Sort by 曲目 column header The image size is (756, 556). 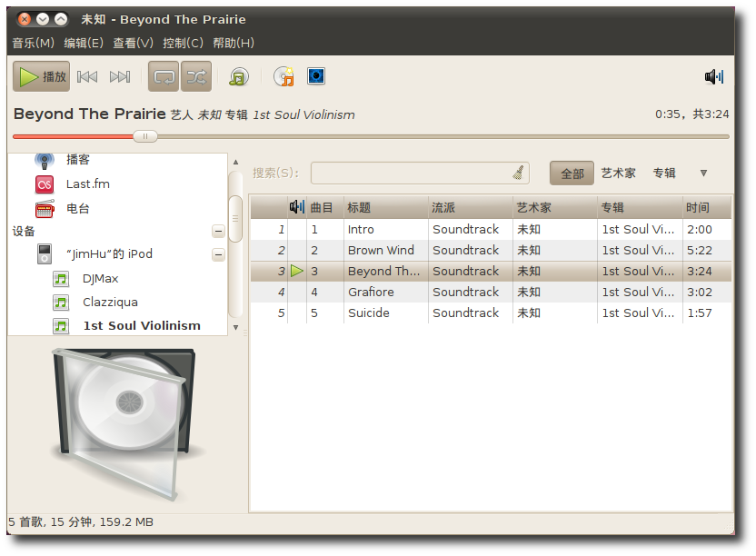pyautogui.click(x=325, y=207)
